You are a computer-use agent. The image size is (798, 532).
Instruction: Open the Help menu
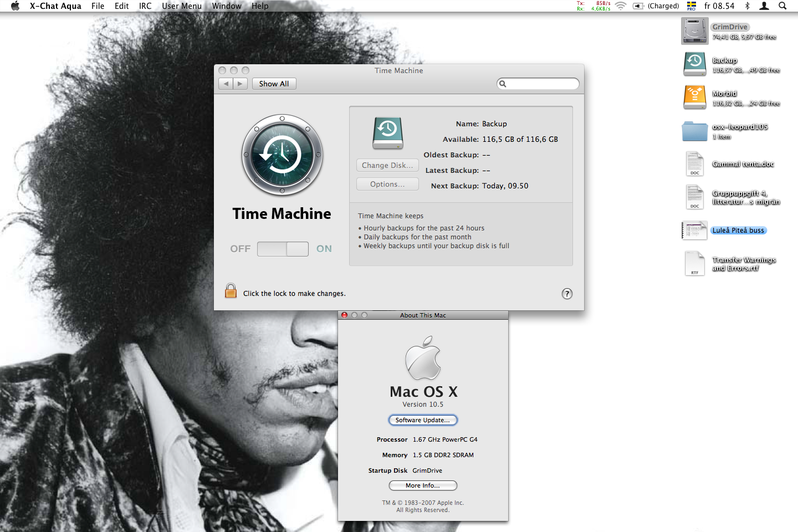[260, 6]
